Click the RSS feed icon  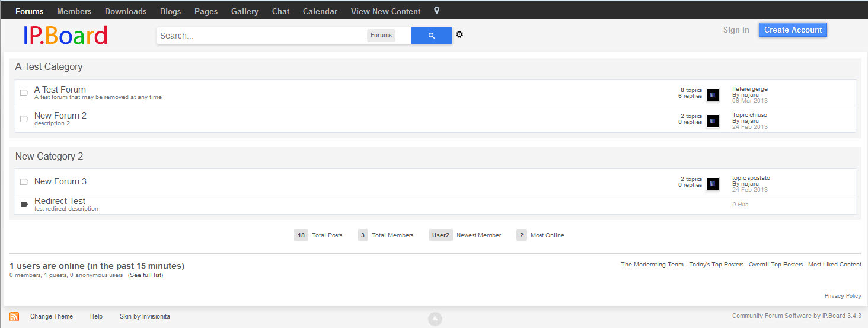click(14, 316)
